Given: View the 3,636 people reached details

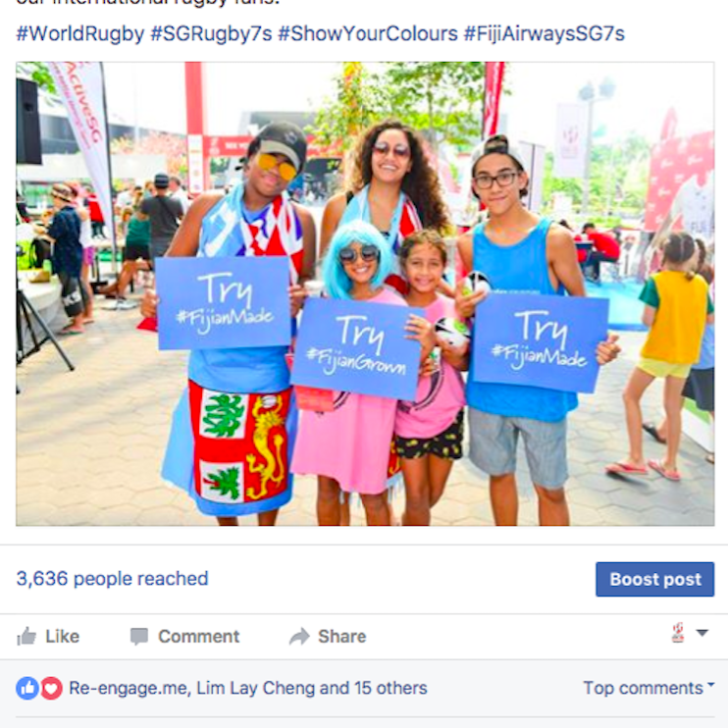Looking at the screenshot, I should (x=113, y=579).
